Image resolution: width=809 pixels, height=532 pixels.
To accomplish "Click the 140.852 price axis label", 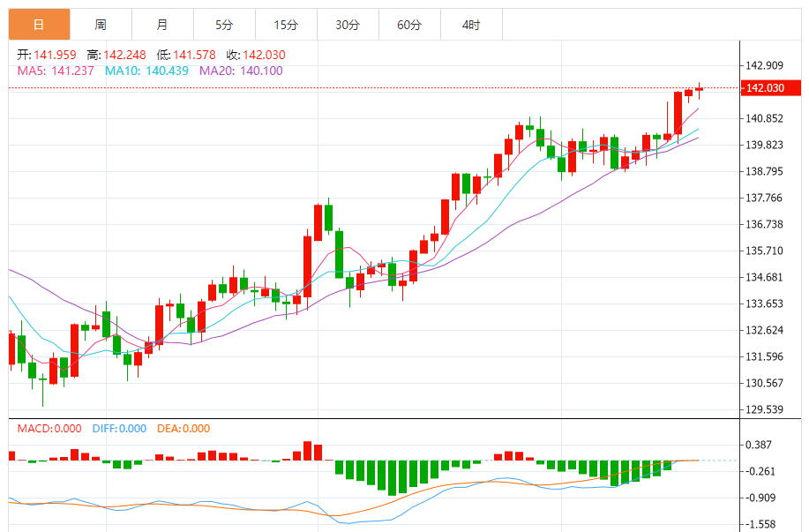I will tap(764, 118).
